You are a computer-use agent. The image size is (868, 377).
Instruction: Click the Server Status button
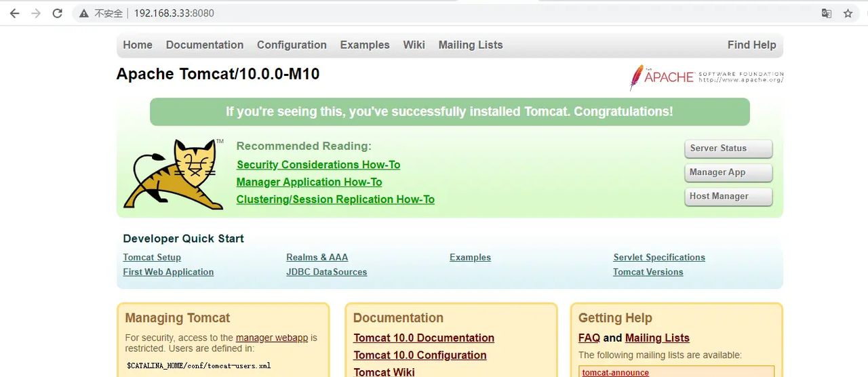(x=728, y=148)
